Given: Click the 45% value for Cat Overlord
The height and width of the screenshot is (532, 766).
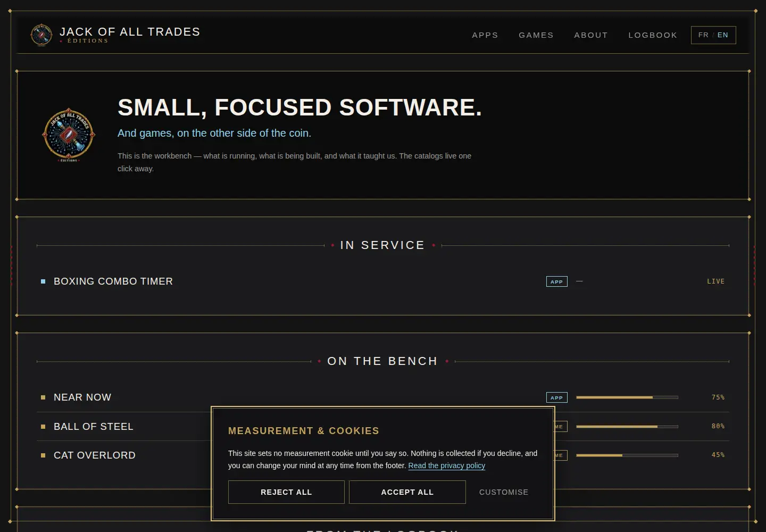Looking at the screenshot, I should pos(718,455).
